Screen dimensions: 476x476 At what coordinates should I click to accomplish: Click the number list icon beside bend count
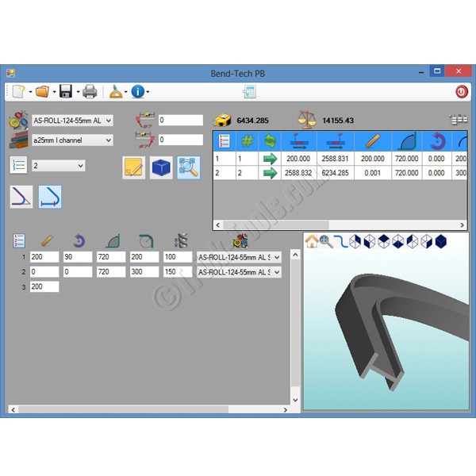pyautogui.click(x=18, y=166)
